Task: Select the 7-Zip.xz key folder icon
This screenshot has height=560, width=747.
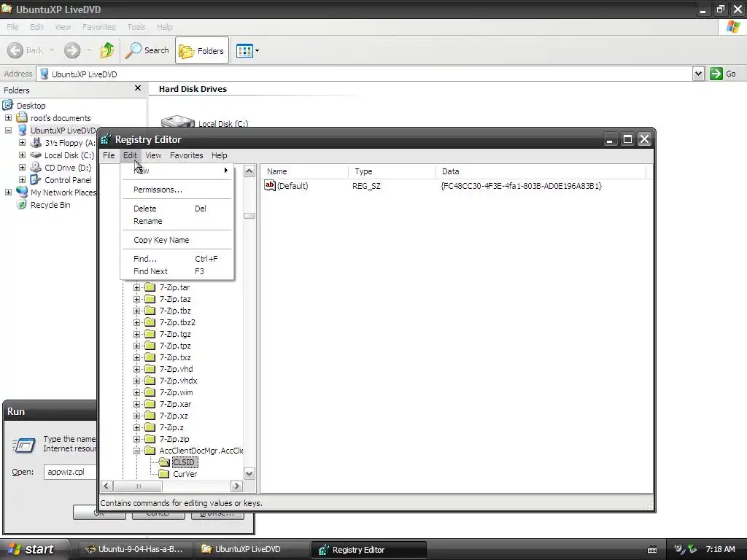Action: (x=150, y=416)
